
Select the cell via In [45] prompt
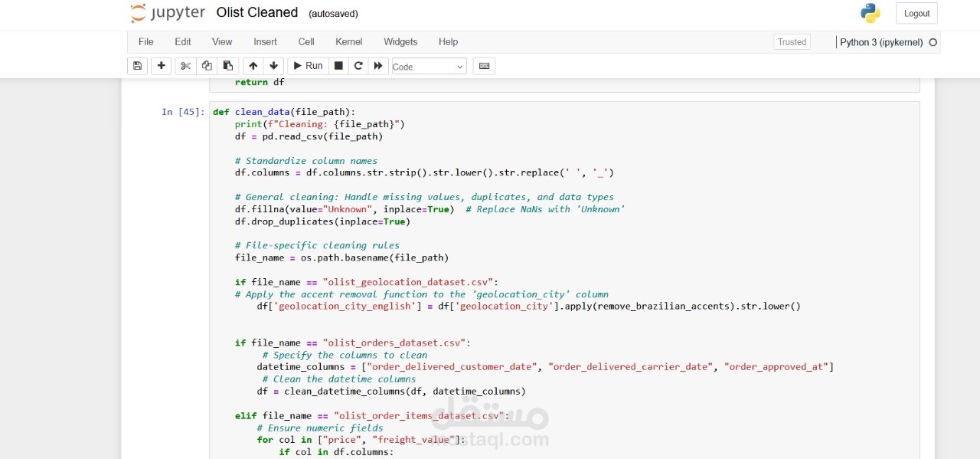point(183,112)
